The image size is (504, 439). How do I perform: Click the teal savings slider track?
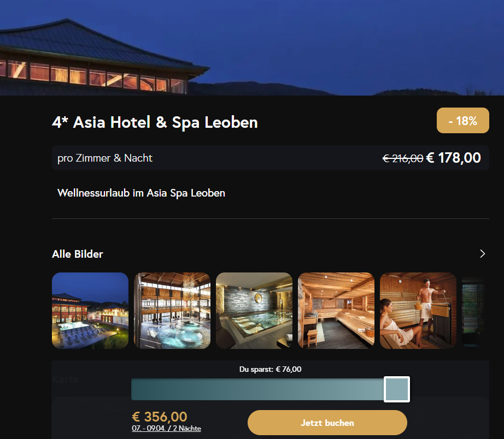point(257,389)
